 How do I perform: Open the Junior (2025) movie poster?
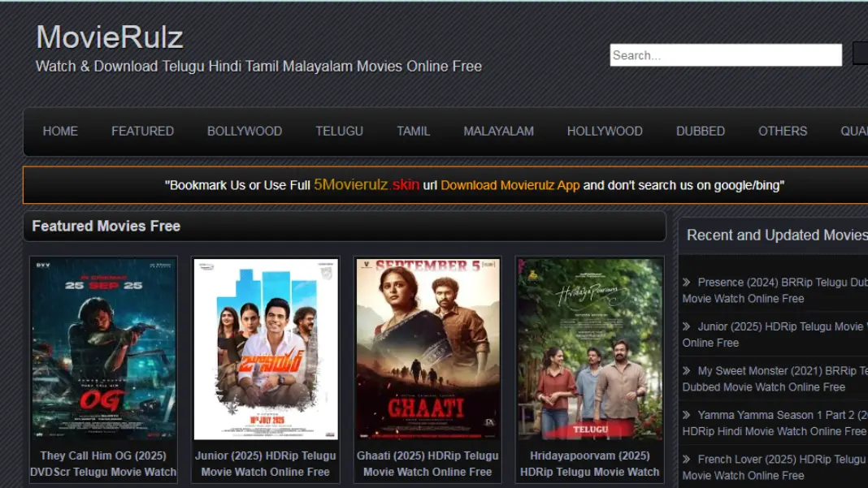265,349
